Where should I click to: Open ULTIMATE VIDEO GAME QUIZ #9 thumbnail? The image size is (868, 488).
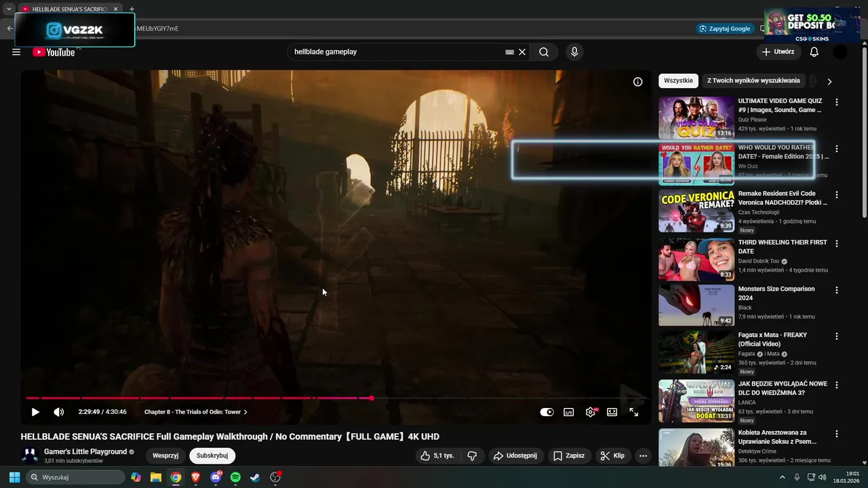click(696, 118)
